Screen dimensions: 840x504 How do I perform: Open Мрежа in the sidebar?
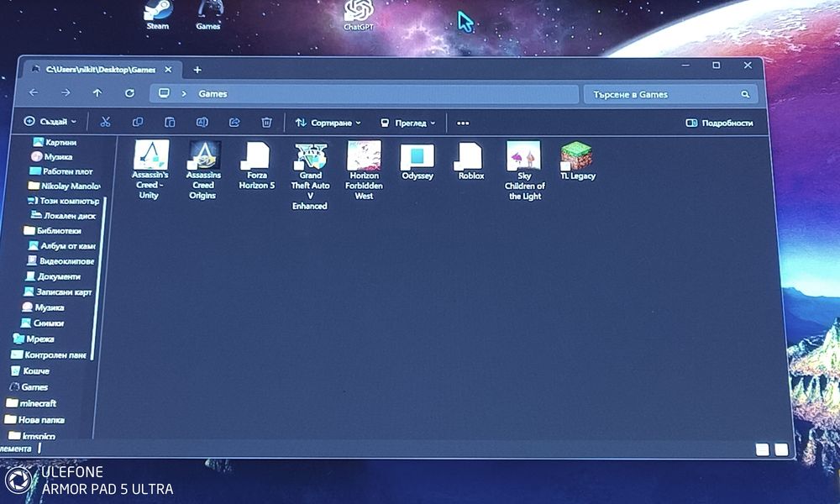coord(34,339)
